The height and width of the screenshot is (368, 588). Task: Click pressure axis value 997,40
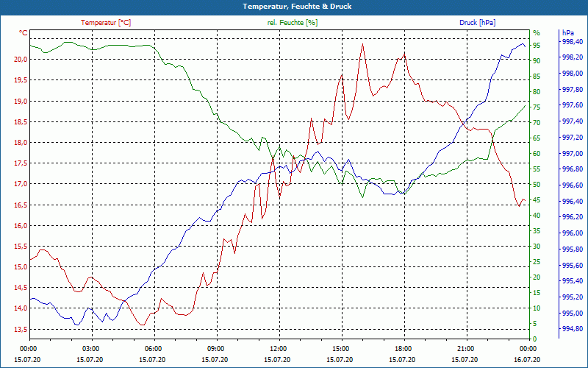point(573,121)
